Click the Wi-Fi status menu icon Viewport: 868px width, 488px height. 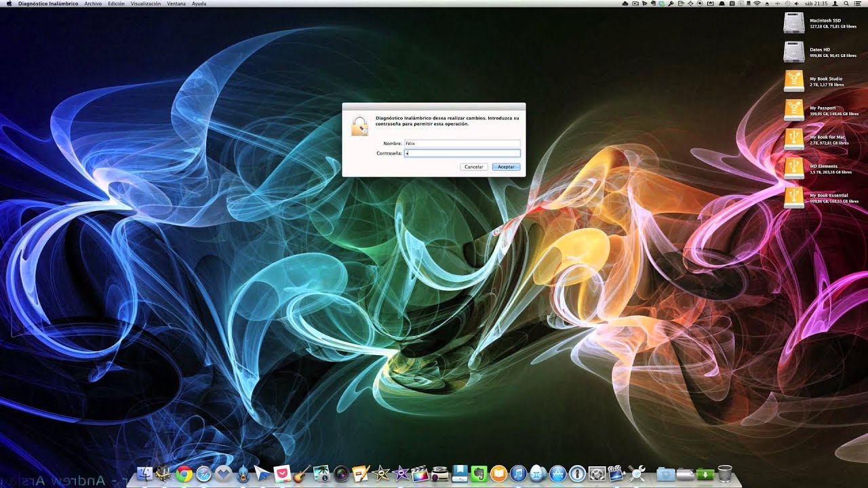pos(757,3)
